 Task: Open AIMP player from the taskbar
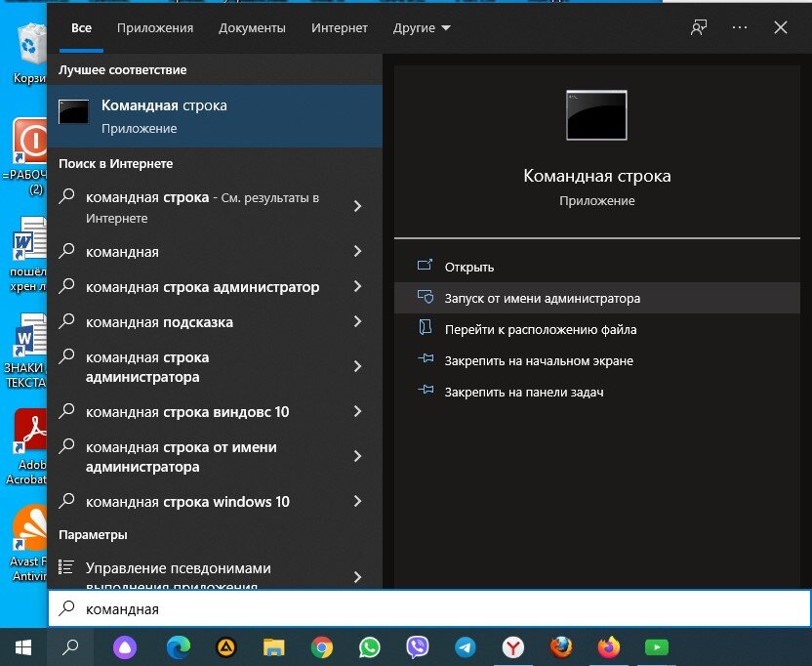pyautogui.click(x=226, y=646)
